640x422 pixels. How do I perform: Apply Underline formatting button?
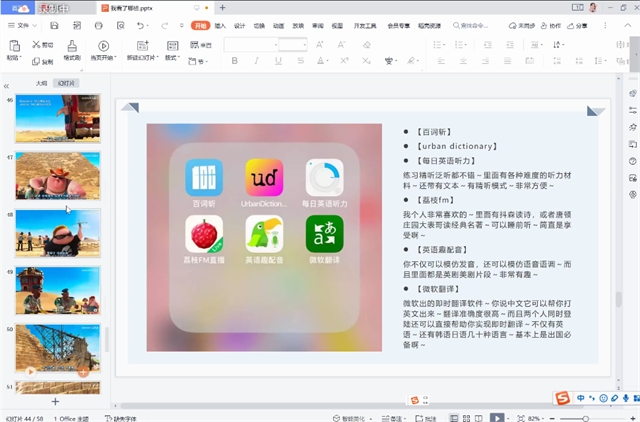click(x=278, y=61)
